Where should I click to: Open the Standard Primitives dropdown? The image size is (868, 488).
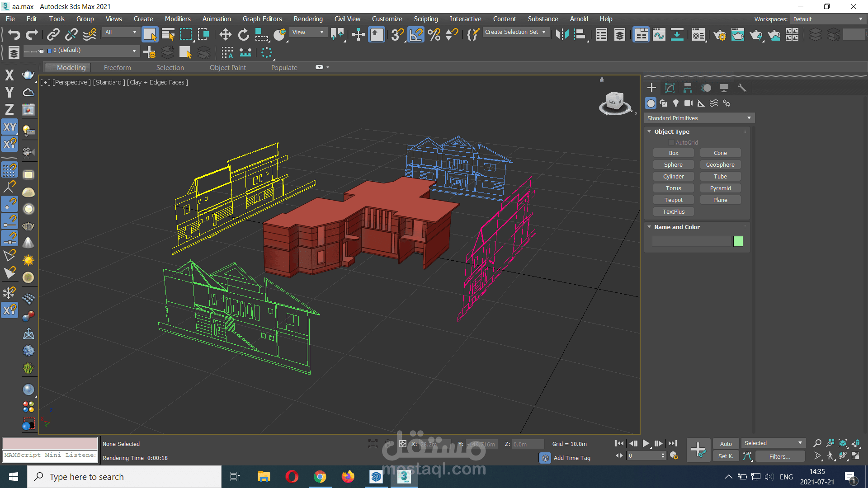point(699,118)
